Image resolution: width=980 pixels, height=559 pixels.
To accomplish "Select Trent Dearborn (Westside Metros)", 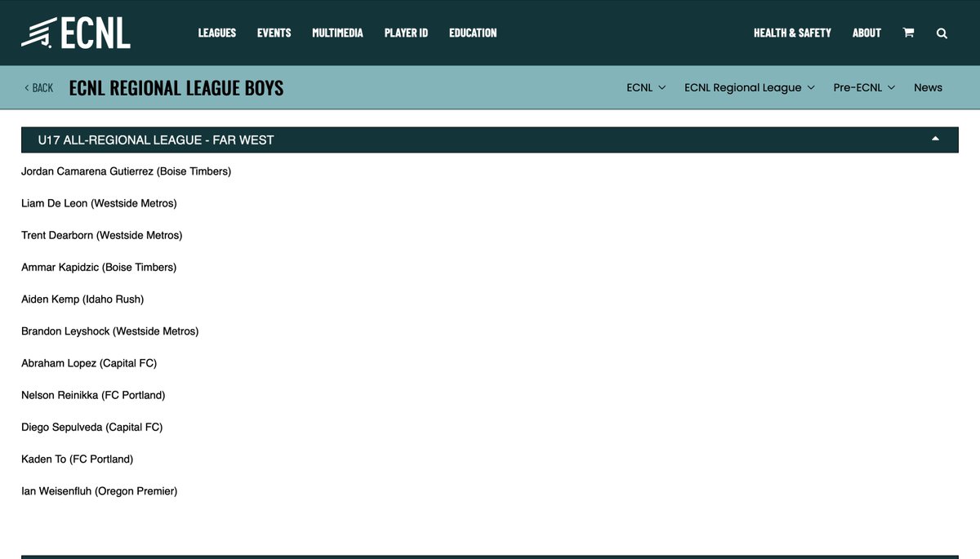I will (102, 235).
